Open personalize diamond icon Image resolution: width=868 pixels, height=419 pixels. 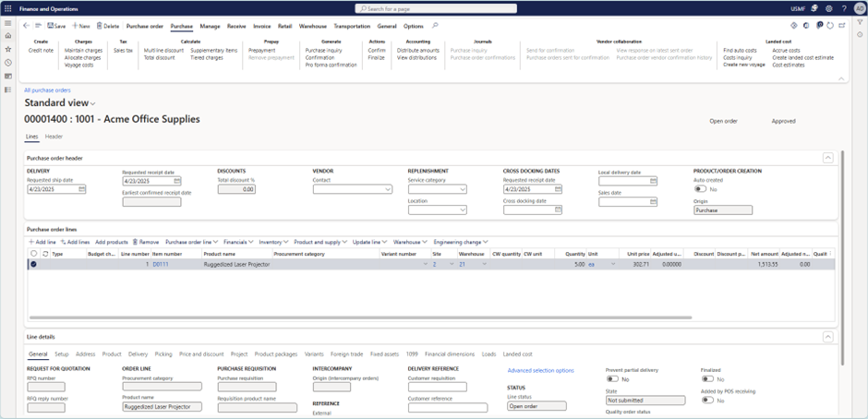[793, 26]
